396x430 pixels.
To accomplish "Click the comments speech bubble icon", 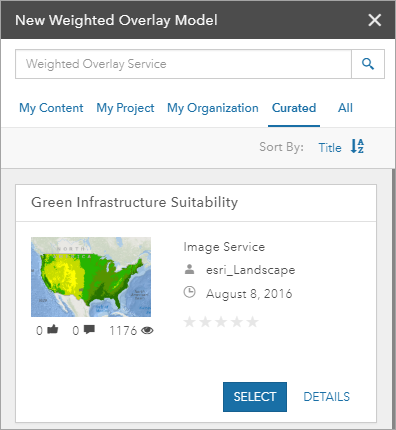I will [x=89, y=330].
